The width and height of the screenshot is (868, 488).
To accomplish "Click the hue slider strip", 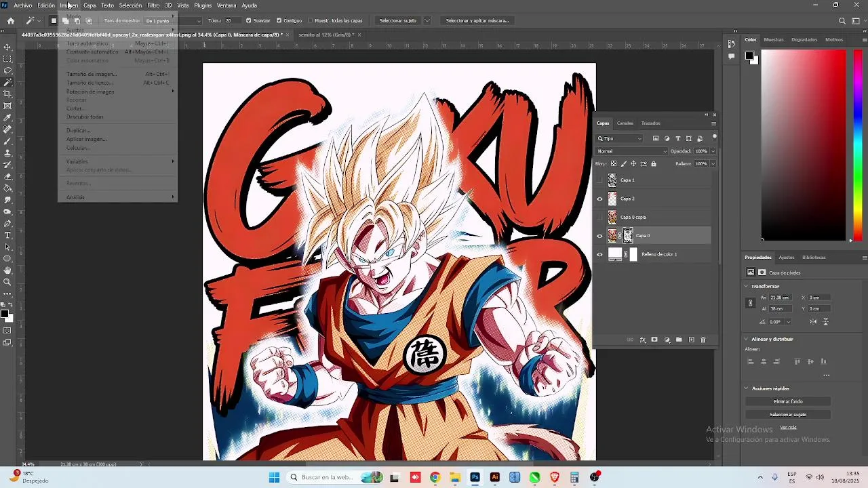I will point(857,145).
